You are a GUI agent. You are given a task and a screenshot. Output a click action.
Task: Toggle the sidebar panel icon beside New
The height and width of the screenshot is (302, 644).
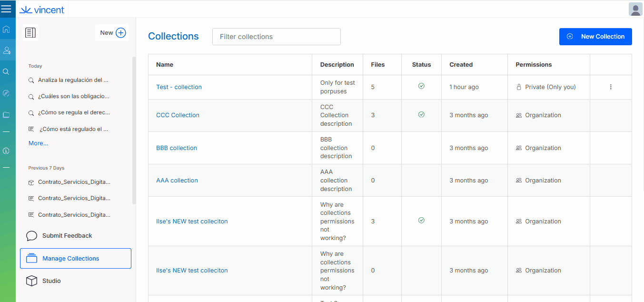(30, 33)
